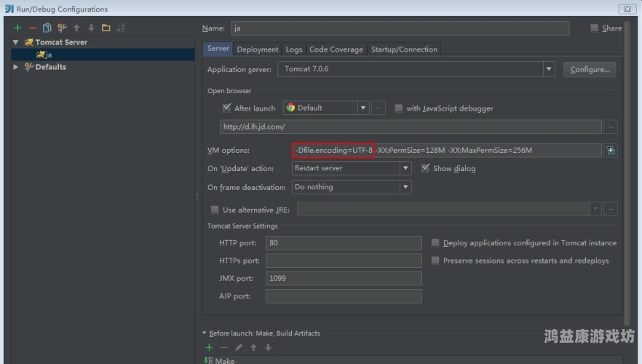Screen dimensions: 642x364
Task: Remove Before launch task with the minus icon
Action: coord(224,348)
